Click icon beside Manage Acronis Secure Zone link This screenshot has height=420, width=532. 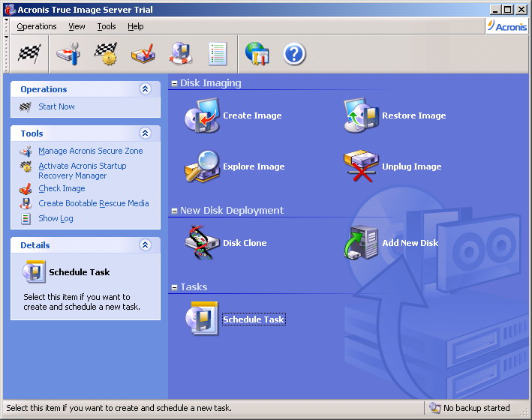tap(26, 151)
